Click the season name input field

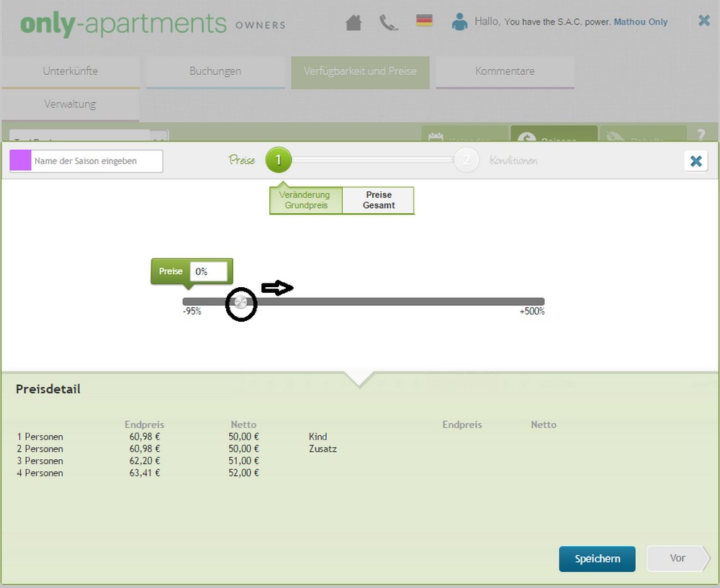click(x=97, y=161)
